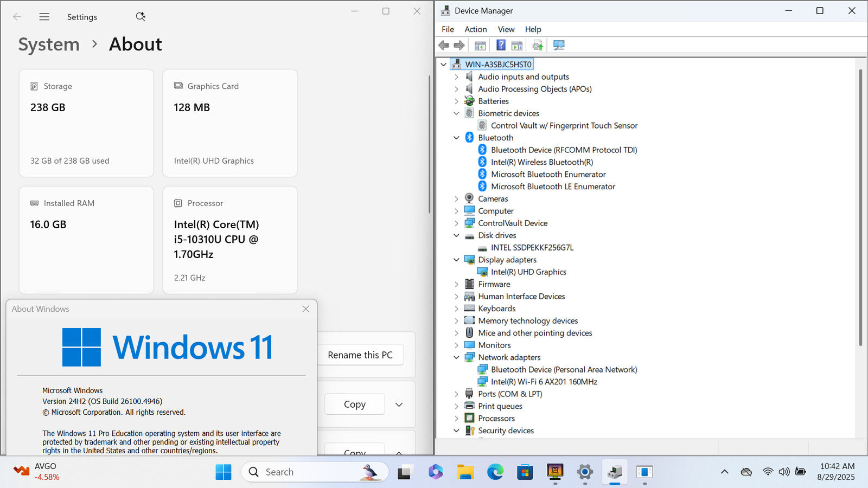
Task: Click System breadcrumb link in Settings
Action: pos(49,44)
